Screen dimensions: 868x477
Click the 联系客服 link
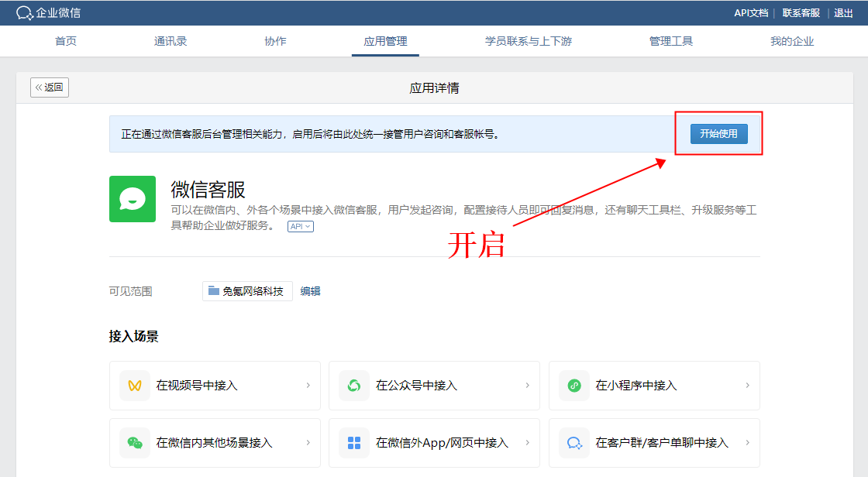[801, 12]
